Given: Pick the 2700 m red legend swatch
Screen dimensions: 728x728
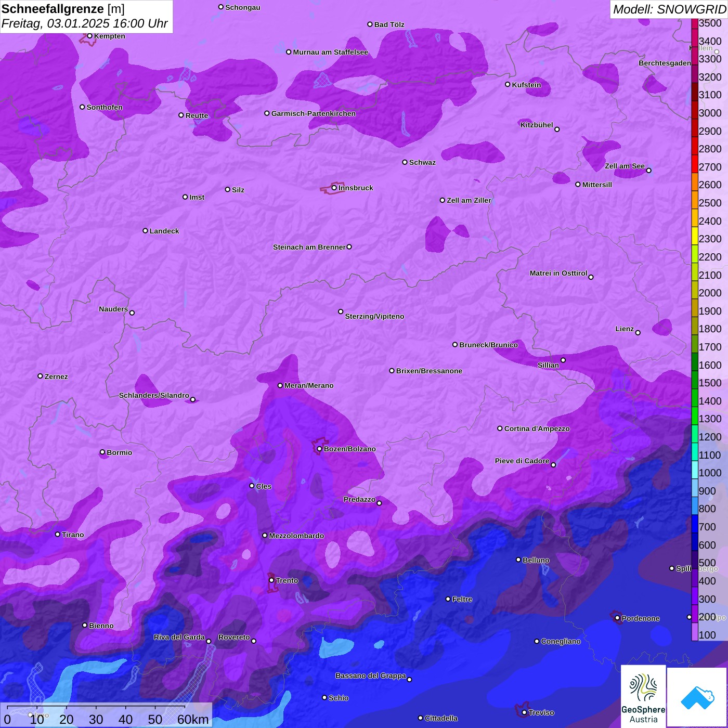Looking at the screenshot, I should (695, 164).
